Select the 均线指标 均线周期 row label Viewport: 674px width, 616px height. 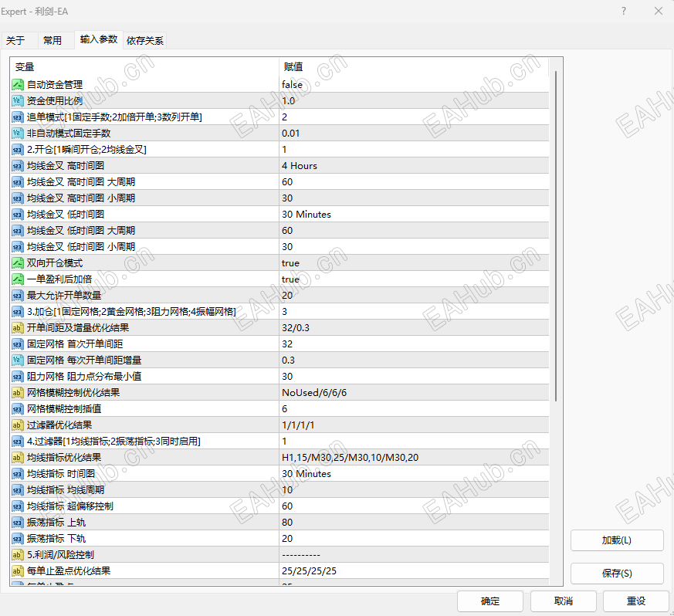click(x=66, y=490)
